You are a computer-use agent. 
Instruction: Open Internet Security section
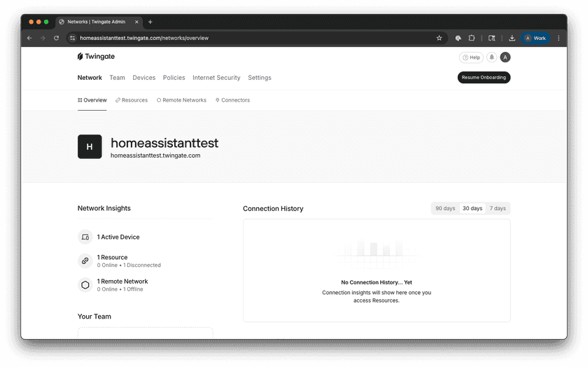click(x=216, y=78)
